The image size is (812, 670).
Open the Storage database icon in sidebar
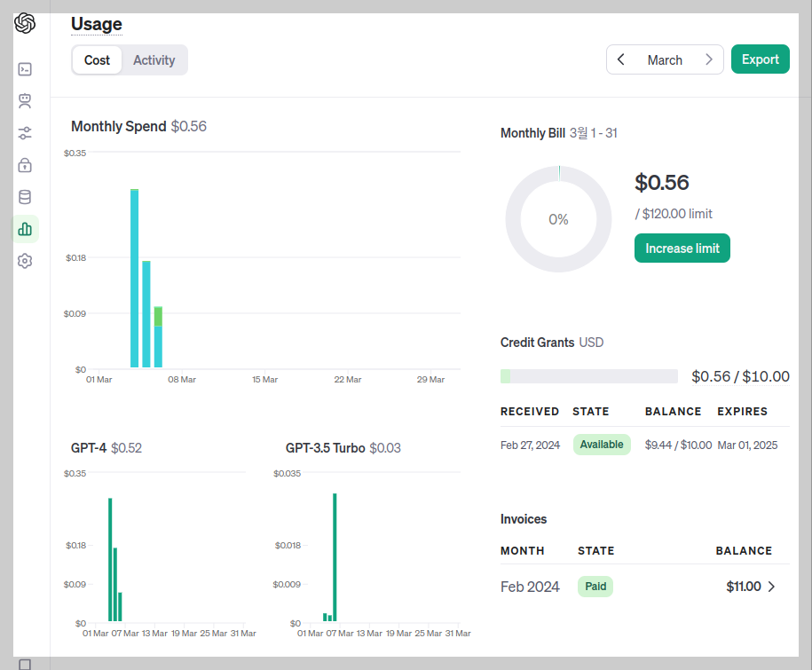click(x=25, y=197)
